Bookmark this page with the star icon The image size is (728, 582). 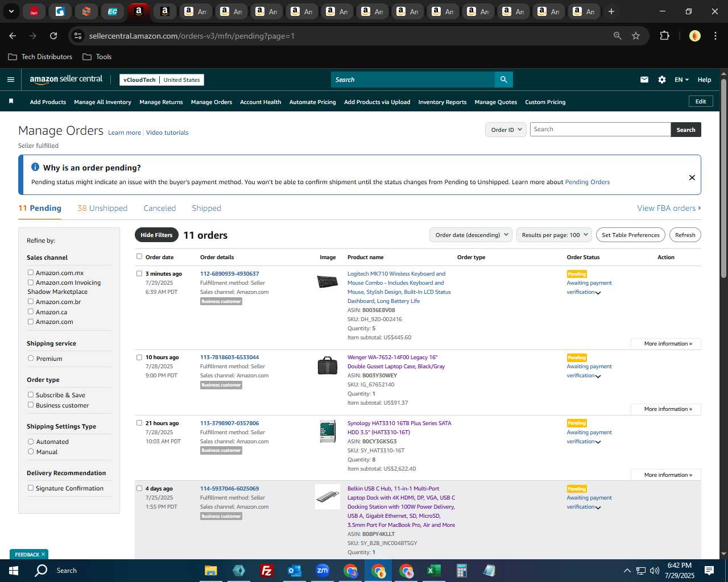click(x=636, y=36)
